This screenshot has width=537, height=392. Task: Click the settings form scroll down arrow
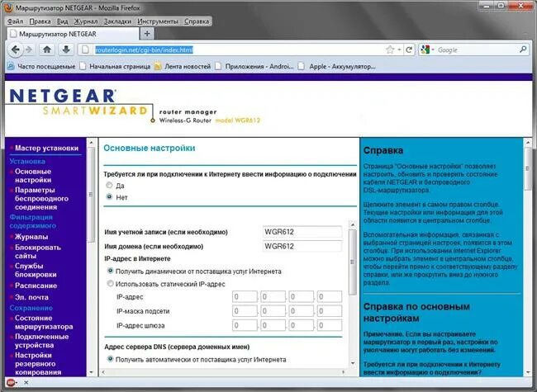pos(353,363)
